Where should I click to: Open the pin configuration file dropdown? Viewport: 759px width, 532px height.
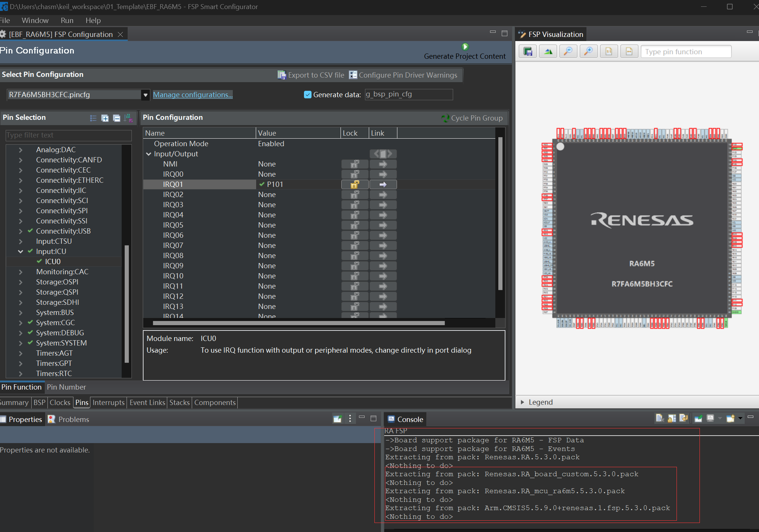pyautogui.click(x=145, y=95)
